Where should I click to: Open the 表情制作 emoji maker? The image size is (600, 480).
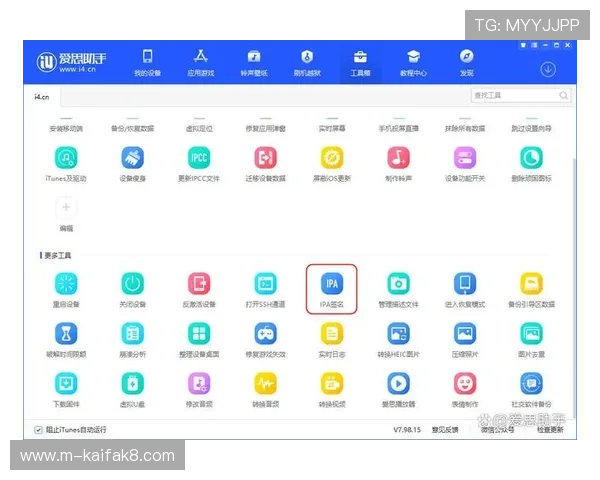tap(464, 384)
